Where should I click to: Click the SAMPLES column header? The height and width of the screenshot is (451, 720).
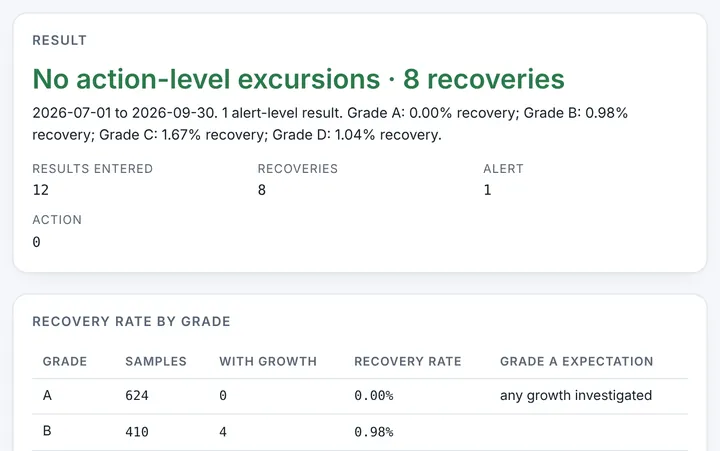(156, 361)
